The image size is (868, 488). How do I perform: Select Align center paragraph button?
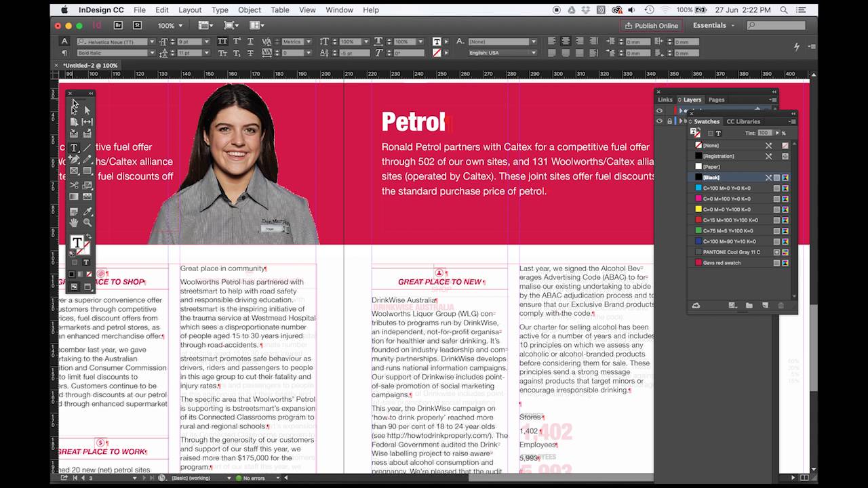click(x=566, y=41)
